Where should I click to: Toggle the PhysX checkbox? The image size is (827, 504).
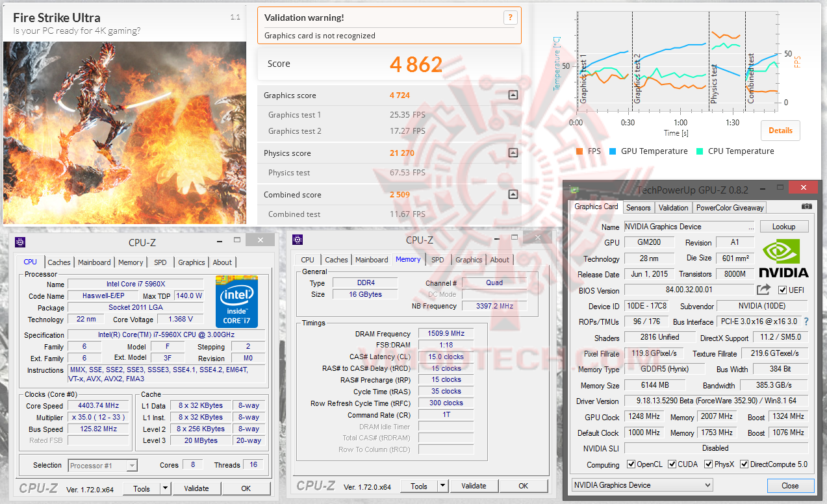708,464
